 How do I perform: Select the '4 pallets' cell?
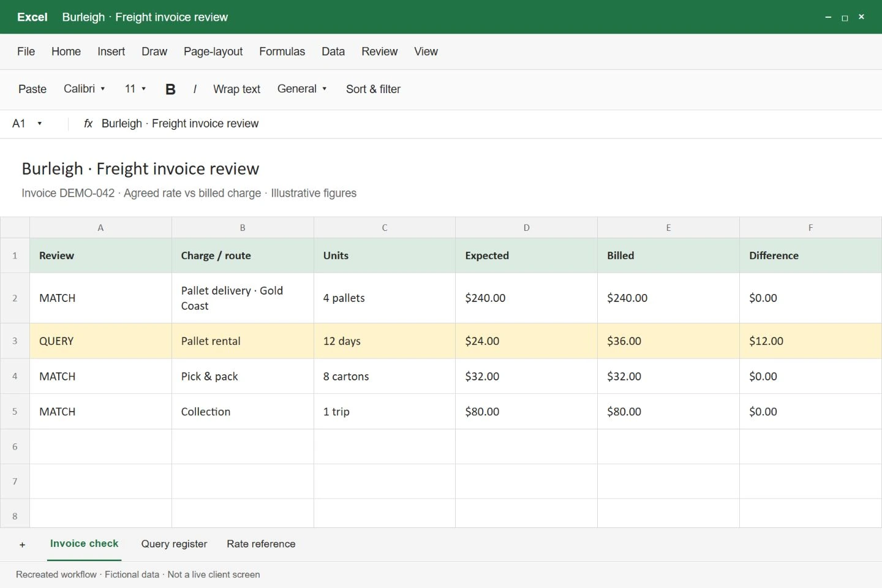(385, 298)
